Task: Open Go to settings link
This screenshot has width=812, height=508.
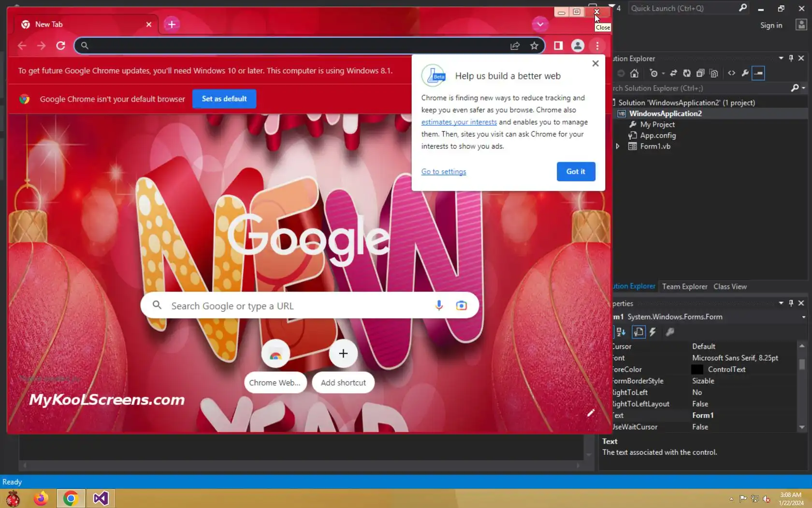Action: tap(444, 172)
